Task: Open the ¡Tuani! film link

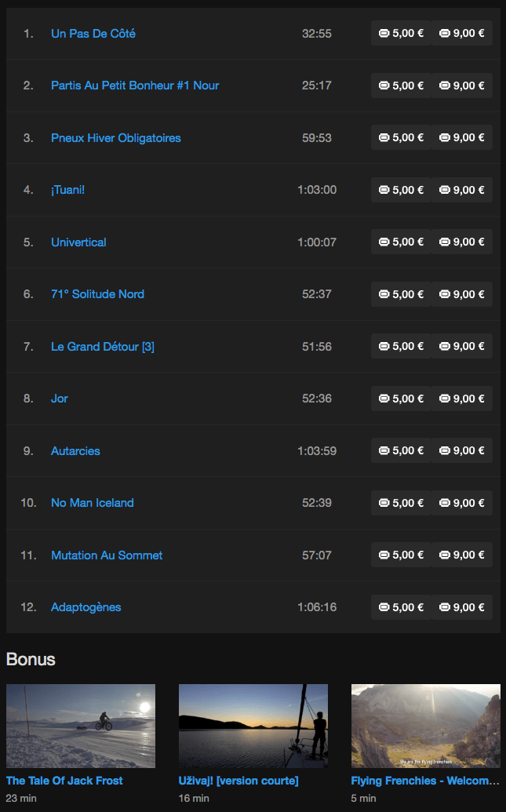Action: click(67, 190)
